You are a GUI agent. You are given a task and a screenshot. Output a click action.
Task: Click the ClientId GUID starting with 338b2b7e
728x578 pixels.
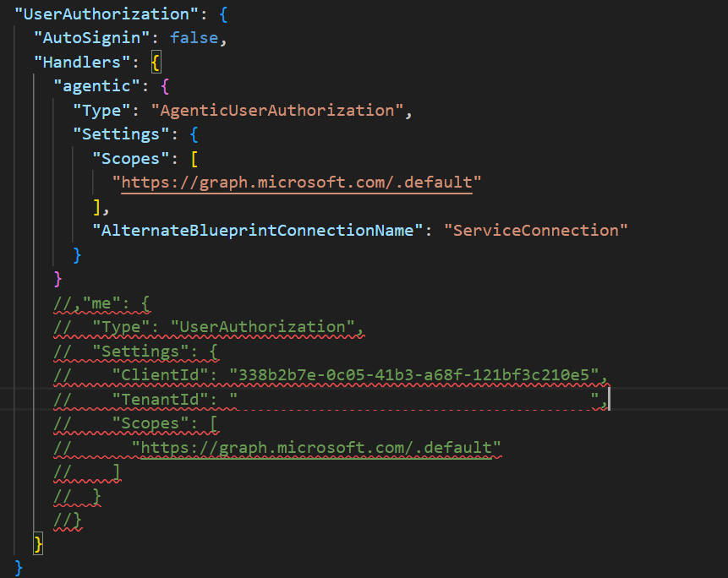pos(414,374)
